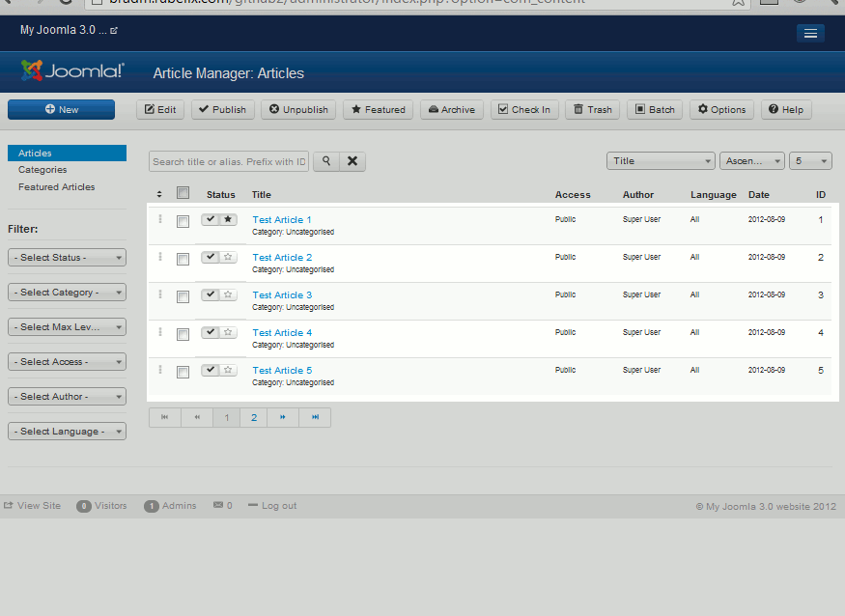This screenshot has width=845, height=616.
Task: Select Featured Articles in the sidebar
Action: (x=56, y=187)
